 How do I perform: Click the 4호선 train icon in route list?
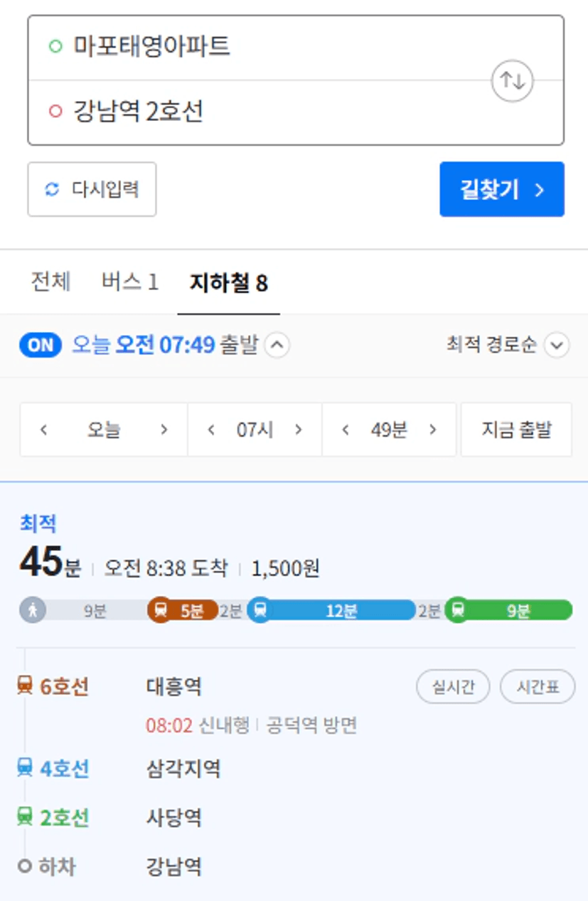[x=25, y=768]
